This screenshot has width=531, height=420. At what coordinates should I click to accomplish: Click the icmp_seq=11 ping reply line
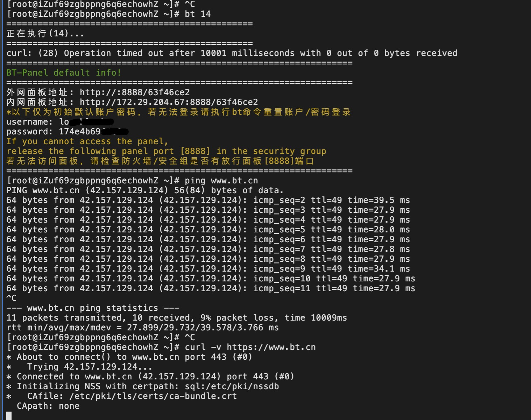211,288
